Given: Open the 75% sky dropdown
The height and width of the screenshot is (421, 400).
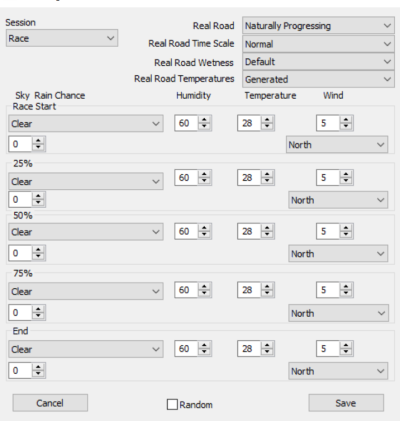Looking at the screenshot, I should point(86,291).
